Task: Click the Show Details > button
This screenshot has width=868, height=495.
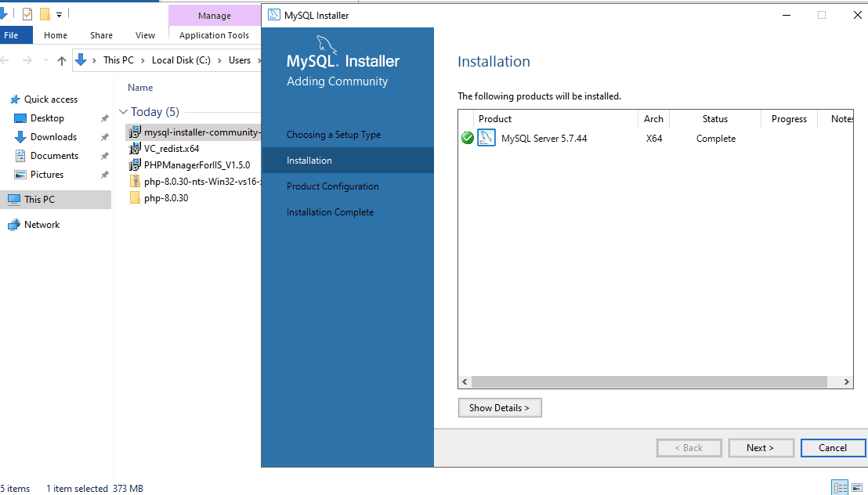Action: [499, 408]
